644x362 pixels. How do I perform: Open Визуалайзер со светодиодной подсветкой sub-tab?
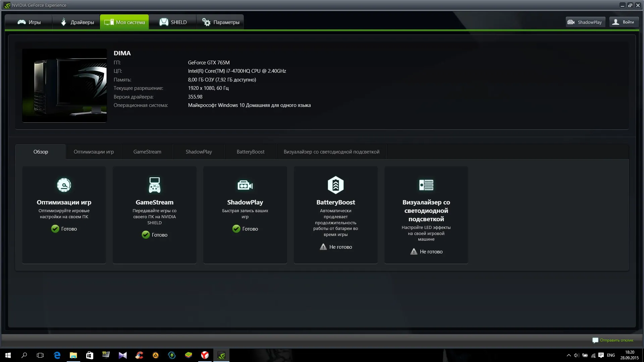tap(331, 152)
